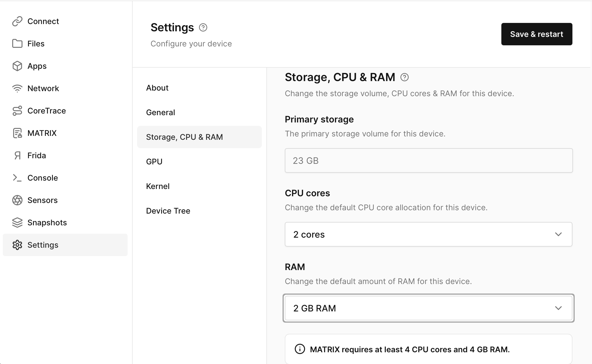Open the Files browser
The image size is (592, 364).
[x=36, y=44]
